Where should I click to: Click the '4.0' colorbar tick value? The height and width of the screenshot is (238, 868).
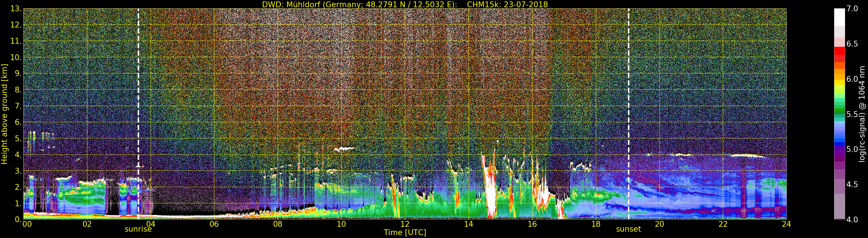coord(852,220)
